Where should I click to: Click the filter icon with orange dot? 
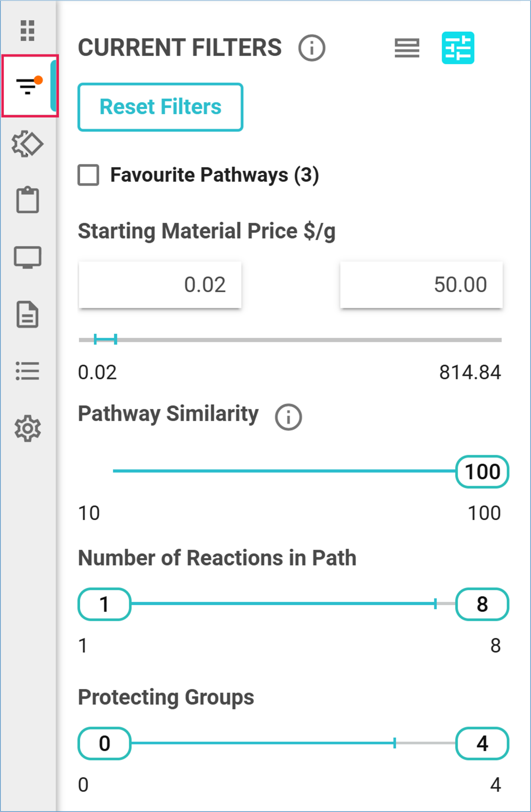click(28, 86)
